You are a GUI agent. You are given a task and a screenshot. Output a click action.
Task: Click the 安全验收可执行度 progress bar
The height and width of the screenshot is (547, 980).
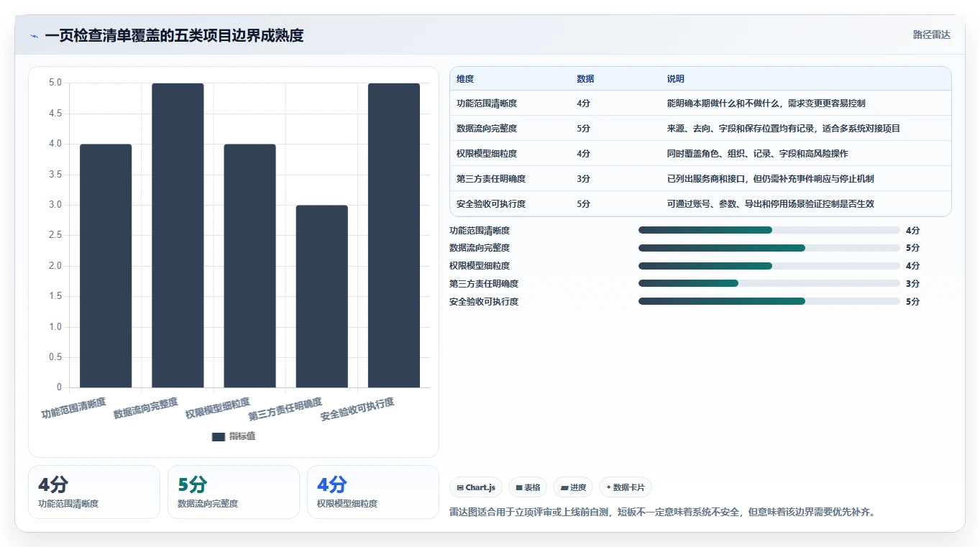coord(769,301)
